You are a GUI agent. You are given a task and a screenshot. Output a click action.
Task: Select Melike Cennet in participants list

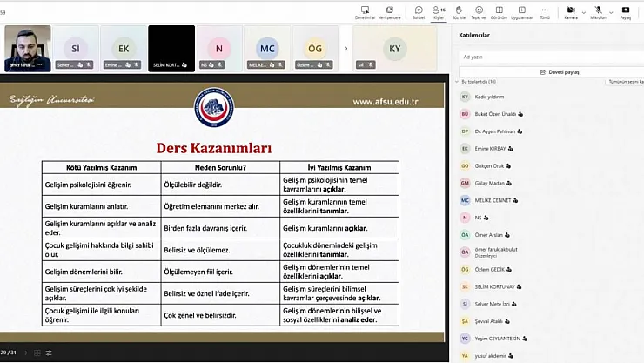click(493, 199)
